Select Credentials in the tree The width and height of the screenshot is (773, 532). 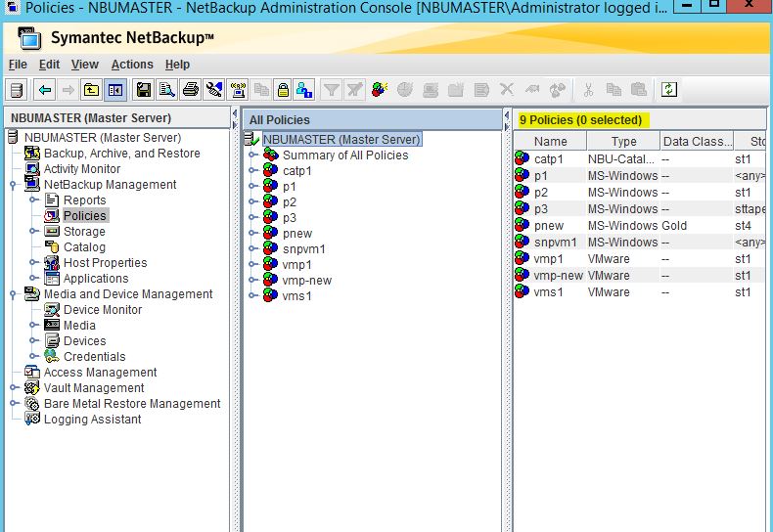click(94, 357)
